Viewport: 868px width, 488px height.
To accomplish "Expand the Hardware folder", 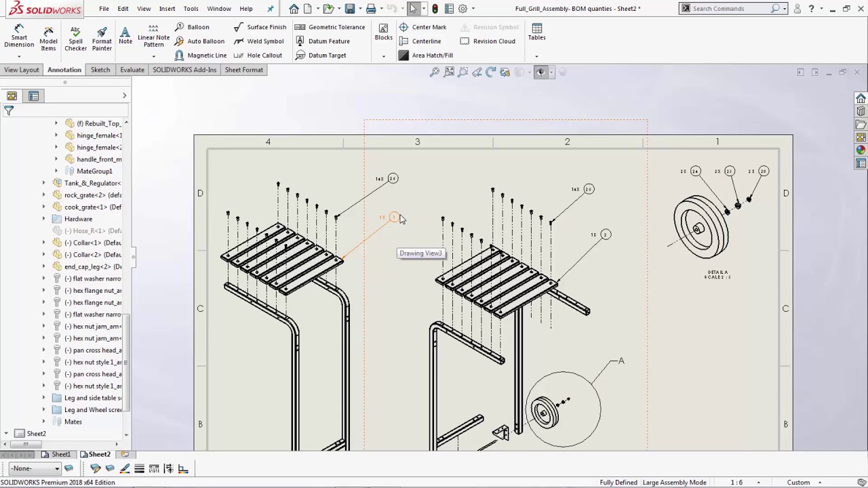I will coord(44,219).
